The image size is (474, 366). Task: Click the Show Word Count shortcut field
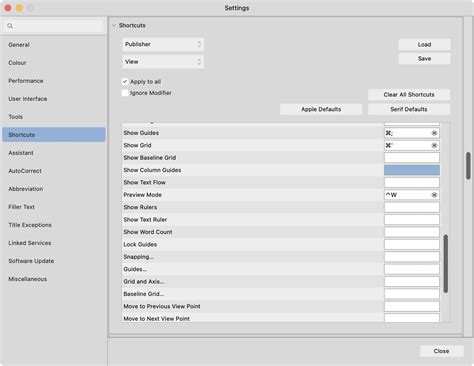(412, 232)
